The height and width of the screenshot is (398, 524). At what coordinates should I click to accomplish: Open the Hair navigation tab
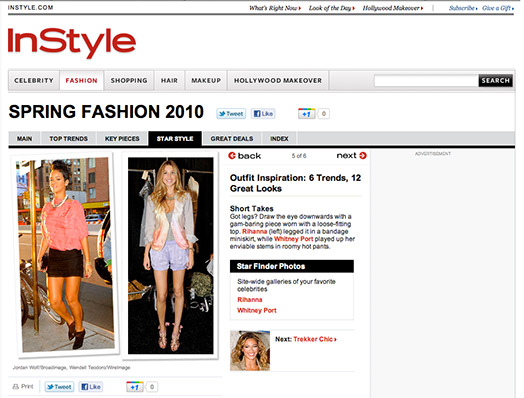tap(169, 81)
